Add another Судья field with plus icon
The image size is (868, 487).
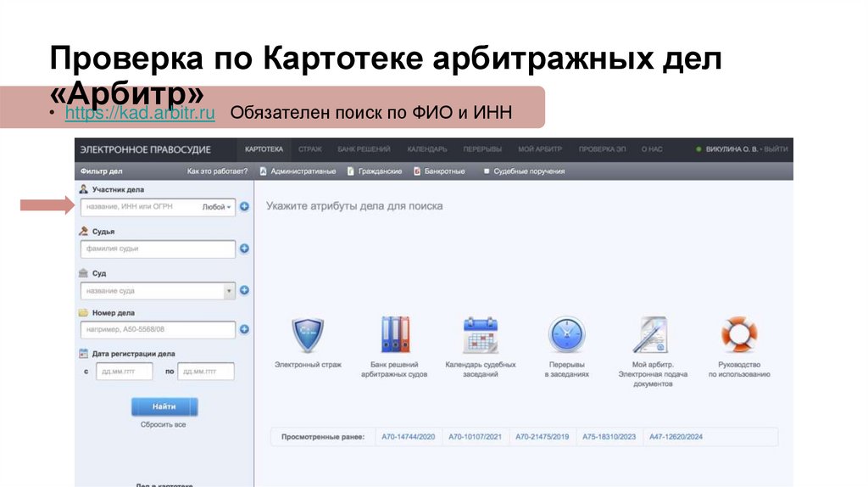pyautogui.click(x=244, y=249)
